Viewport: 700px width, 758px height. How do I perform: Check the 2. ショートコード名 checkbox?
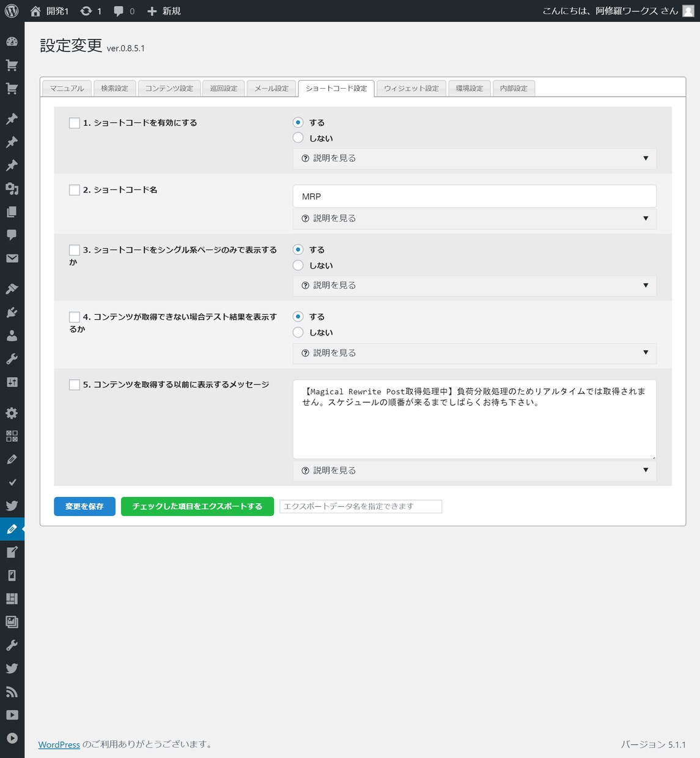[x=75, y=190]
